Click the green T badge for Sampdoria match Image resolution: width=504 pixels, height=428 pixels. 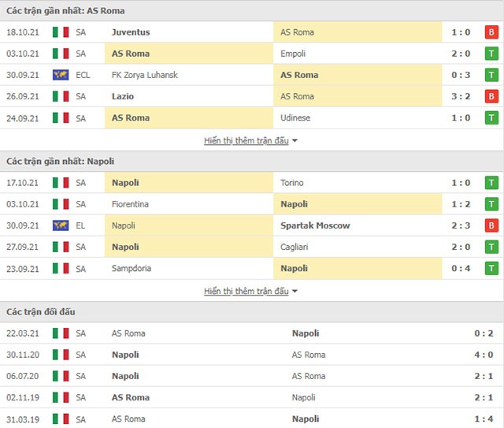coord(491,268)
